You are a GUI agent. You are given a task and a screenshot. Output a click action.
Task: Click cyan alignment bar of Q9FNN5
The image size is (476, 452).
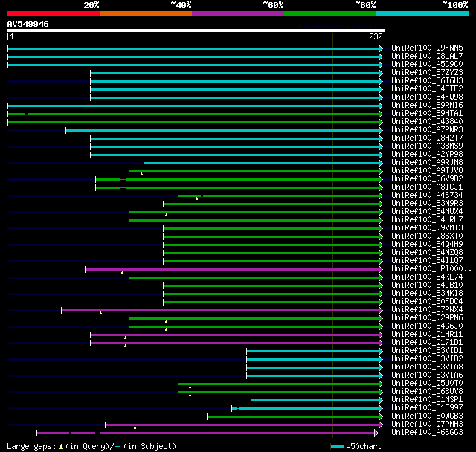click(x=193, y=48)
